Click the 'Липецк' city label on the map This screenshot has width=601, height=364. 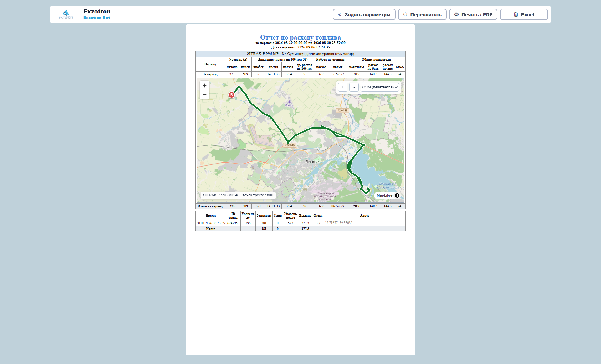312,162
